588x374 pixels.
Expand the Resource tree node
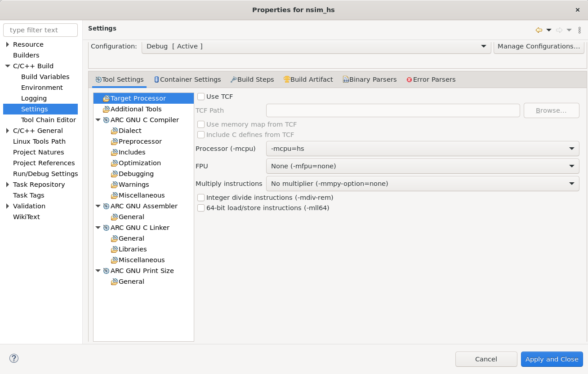pos(8,44)
